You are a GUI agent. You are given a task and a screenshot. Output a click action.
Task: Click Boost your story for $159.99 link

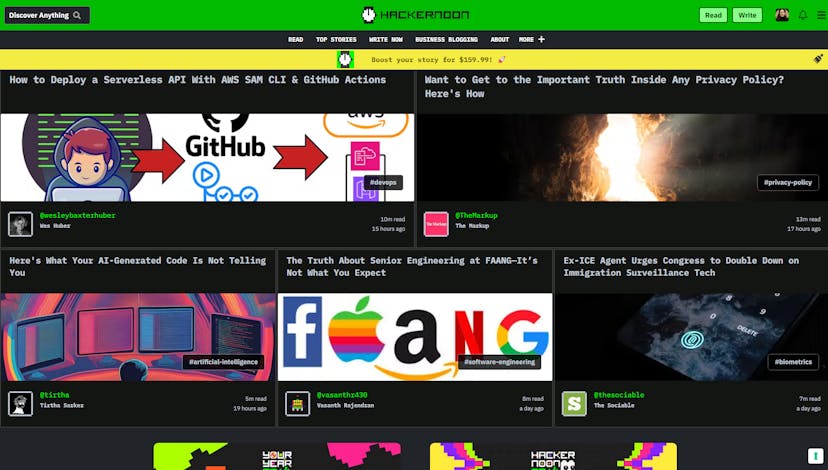point(438,60)
